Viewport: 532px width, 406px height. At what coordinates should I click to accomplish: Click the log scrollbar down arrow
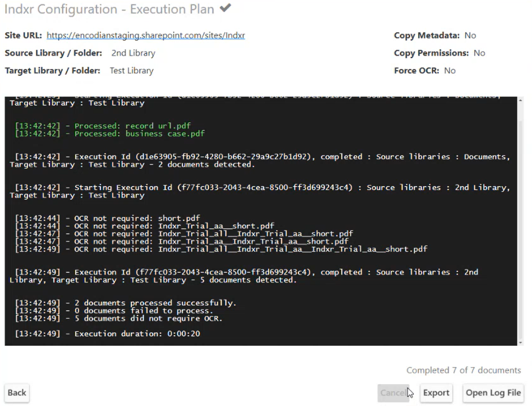coord(521,342)
